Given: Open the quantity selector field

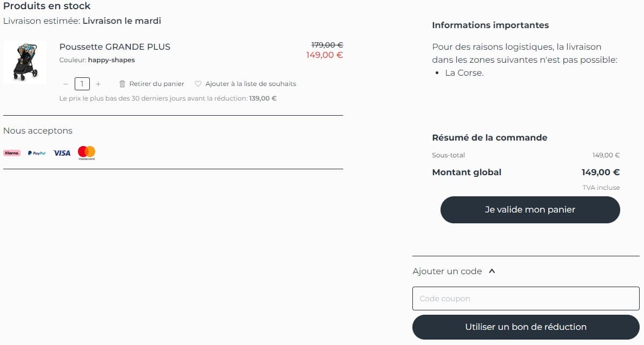Looking at the screenshot, I should pyautogui.click(x=82, y=84).
